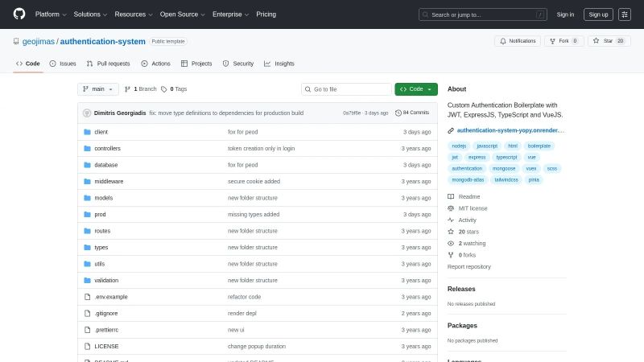Click the Activity pulse icon
This screenshot has width=644, height=362.
(451, 220)
